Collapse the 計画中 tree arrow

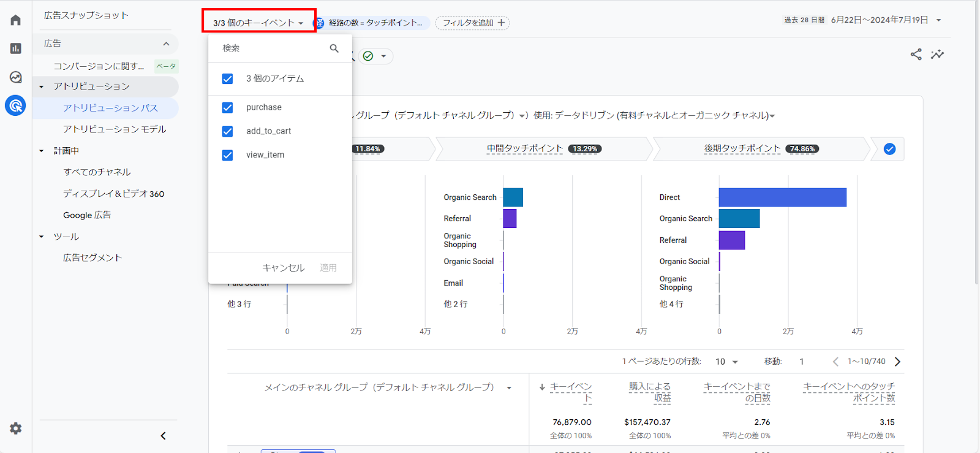(42, 151)
